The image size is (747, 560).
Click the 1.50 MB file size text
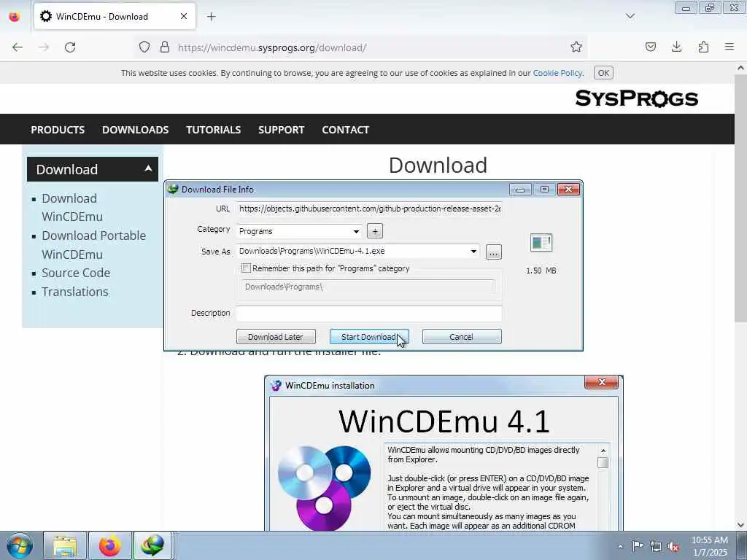(541, 271)
